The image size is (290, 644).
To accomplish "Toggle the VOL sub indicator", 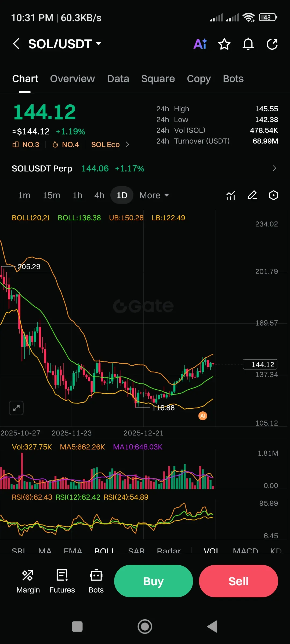I will (211, 550).
